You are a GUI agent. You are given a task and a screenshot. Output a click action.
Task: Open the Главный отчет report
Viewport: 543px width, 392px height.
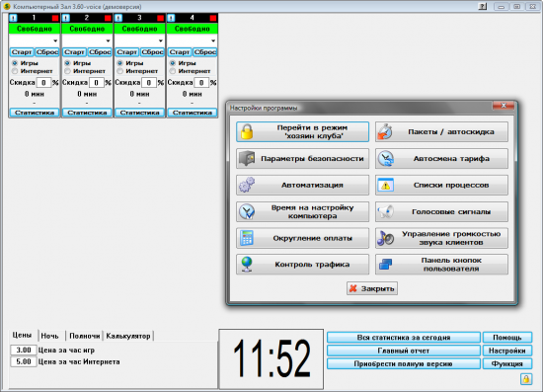(x=404, y=351)
